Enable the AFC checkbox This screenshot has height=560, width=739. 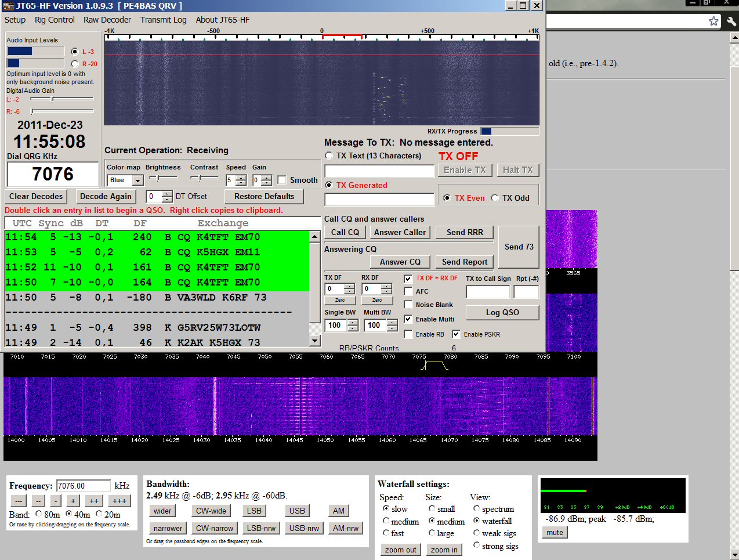click(x=408, y=291)
